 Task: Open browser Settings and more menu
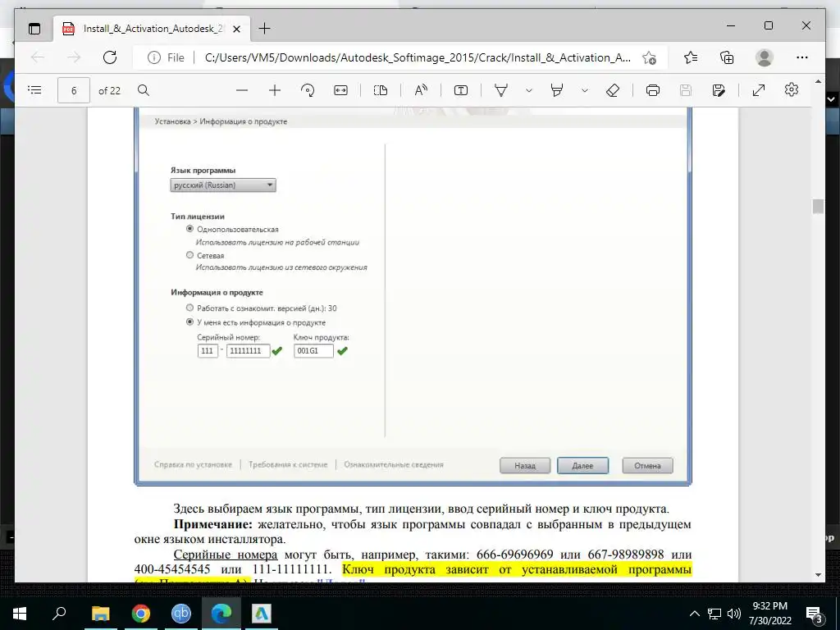pos(802,57)
